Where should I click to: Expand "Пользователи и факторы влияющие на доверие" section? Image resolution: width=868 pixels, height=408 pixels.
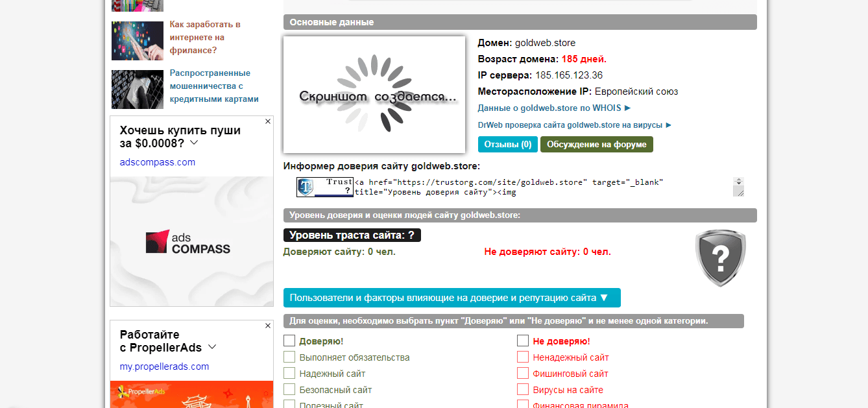point(452,298)
